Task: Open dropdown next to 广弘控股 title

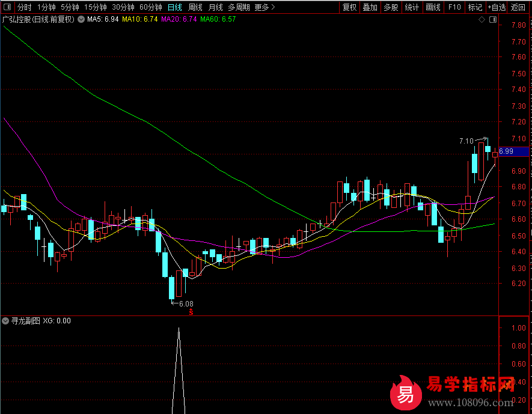Action: (x=81, y=19)
